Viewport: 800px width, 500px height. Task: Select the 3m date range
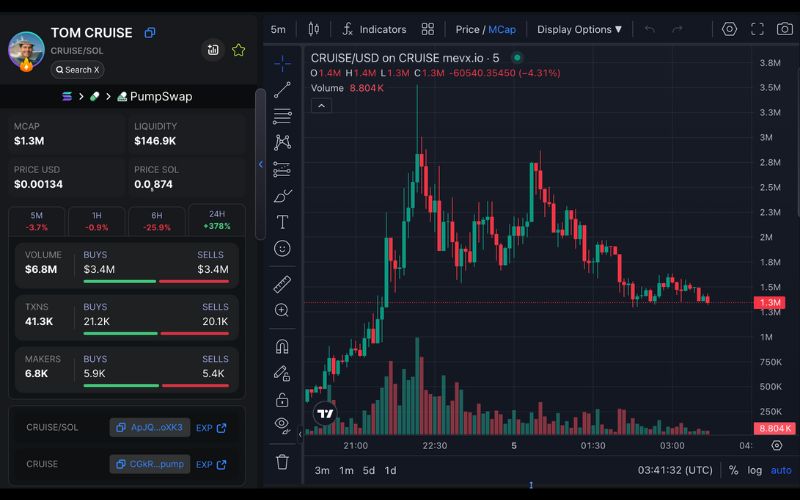[x=322, y=470]
